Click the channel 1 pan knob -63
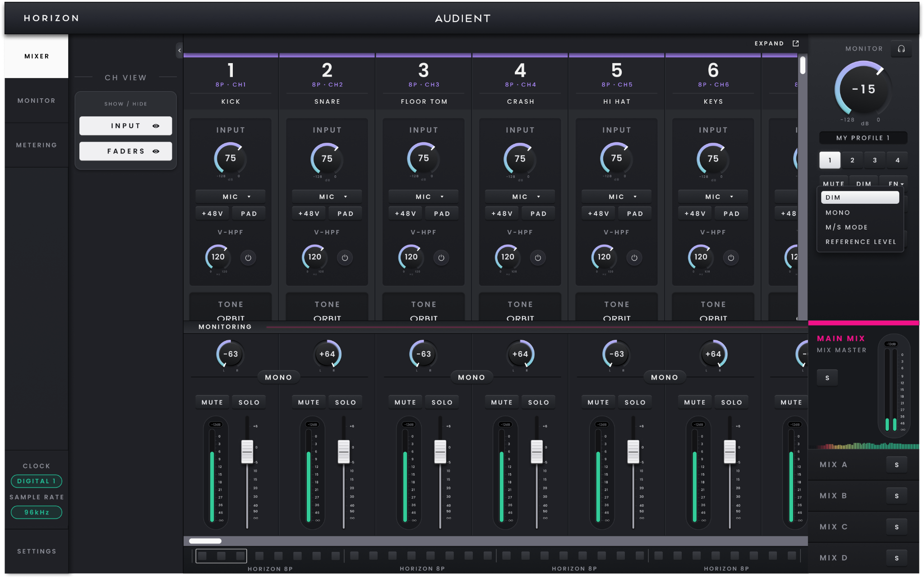The height and width of the screenshot is (578, 924). (x=230, y=354)
